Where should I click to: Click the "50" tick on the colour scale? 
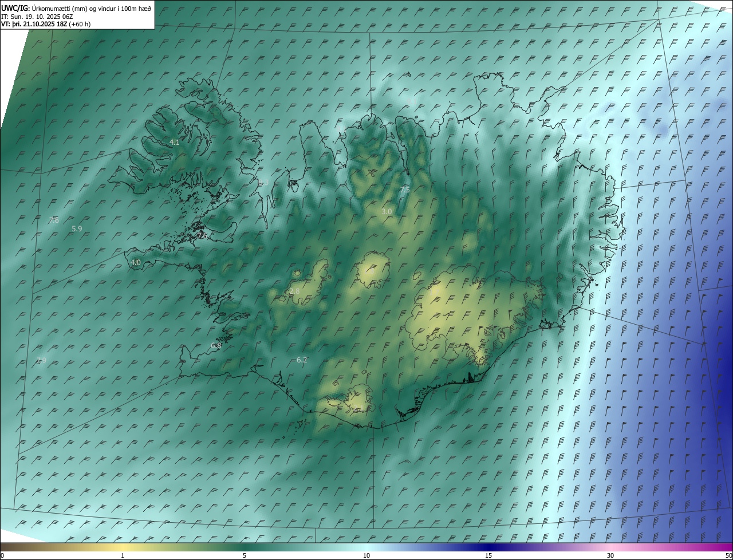[728, 555]
